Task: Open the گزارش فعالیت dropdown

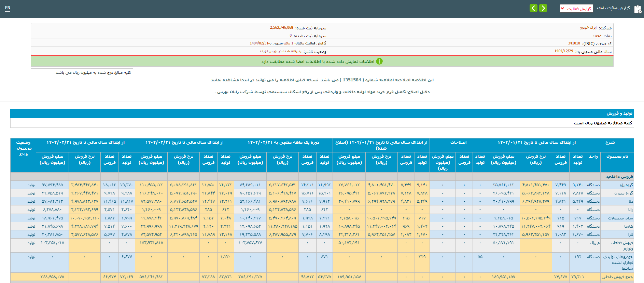Action: [576, 9]
